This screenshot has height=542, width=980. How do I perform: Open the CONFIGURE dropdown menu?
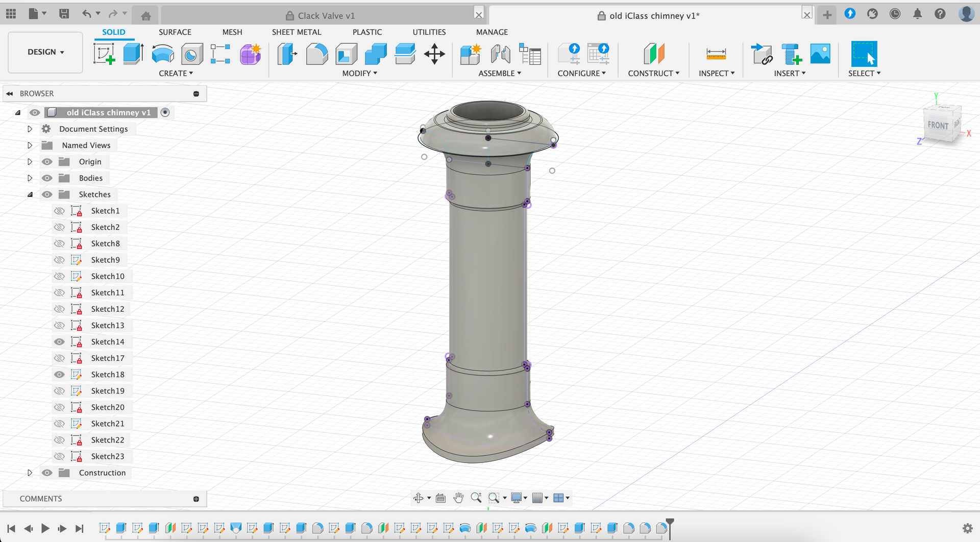pyautogui.click(x=582, y=73)
